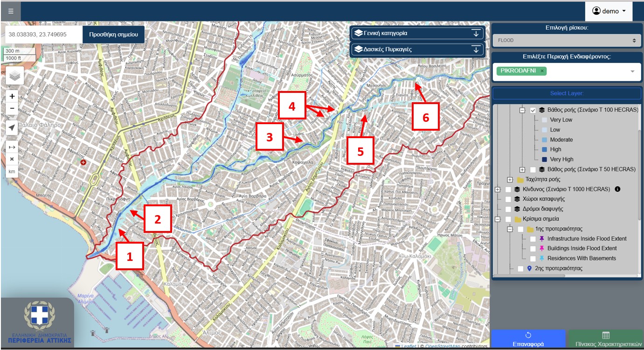Click the locate me arrow icon

12,128
